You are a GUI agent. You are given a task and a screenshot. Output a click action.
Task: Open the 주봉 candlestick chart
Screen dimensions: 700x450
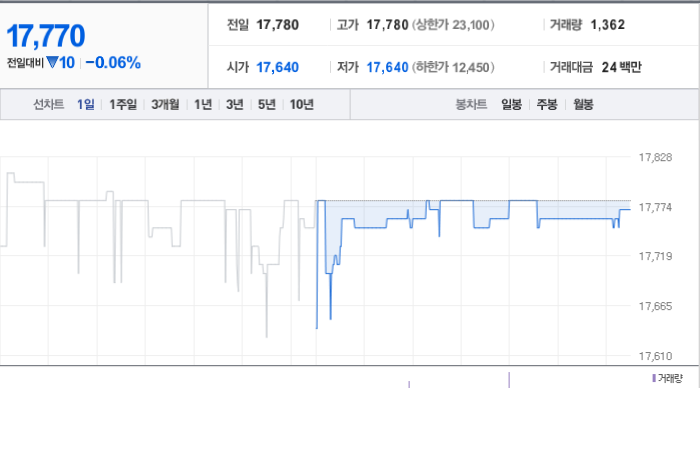coord(547,104)
